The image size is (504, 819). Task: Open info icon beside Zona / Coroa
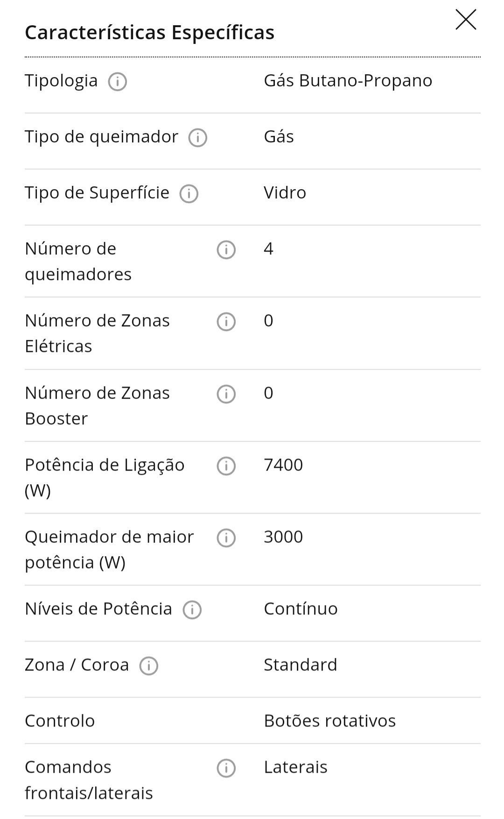[x=148, y=666]
